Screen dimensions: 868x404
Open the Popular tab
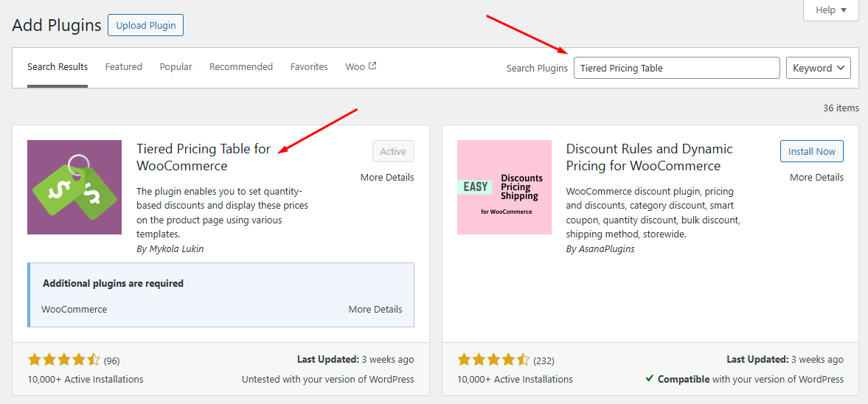tap(176, 67)
